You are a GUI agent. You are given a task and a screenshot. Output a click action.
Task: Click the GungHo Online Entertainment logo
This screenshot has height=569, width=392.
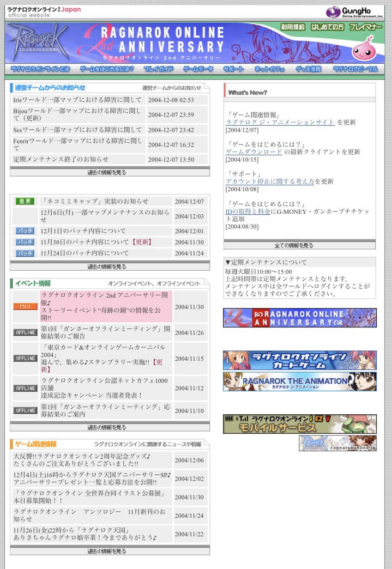tap(355, 12)
